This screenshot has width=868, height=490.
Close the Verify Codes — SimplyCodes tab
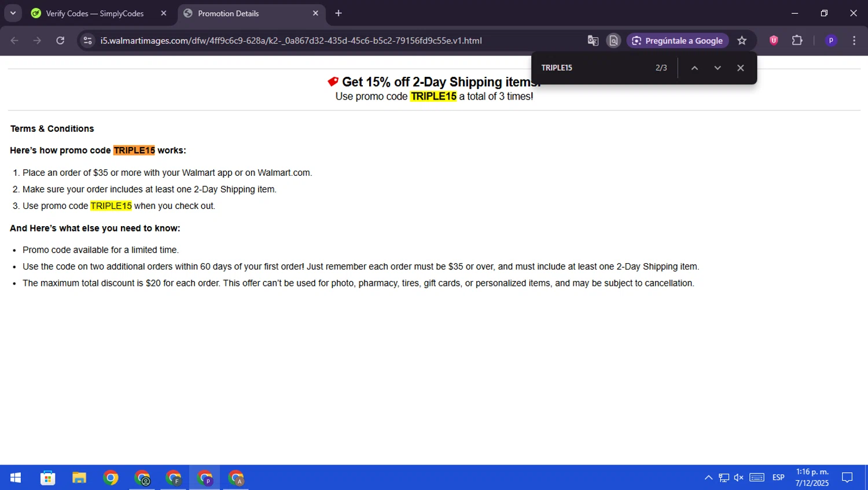(164, 13)
